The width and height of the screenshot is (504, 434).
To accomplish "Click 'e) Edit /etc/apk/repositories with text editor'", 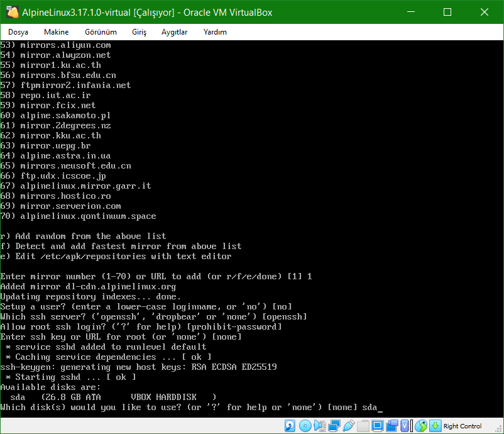I will point(116,257).
